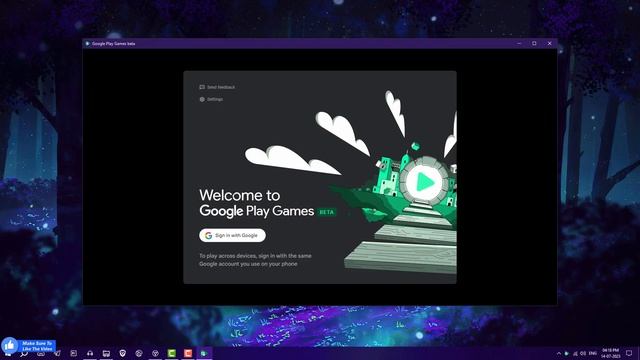Select the Google Play Games taskbar icon

coord(204,353)
